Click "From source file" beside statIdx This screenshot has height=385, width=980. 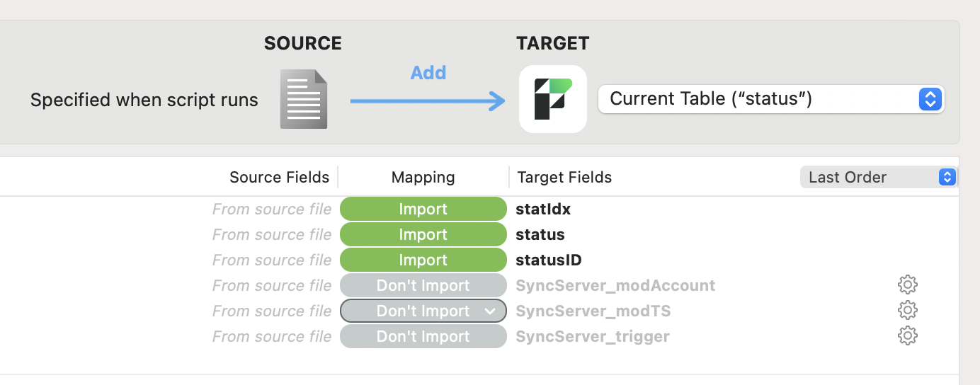click(x=272, y=209)
